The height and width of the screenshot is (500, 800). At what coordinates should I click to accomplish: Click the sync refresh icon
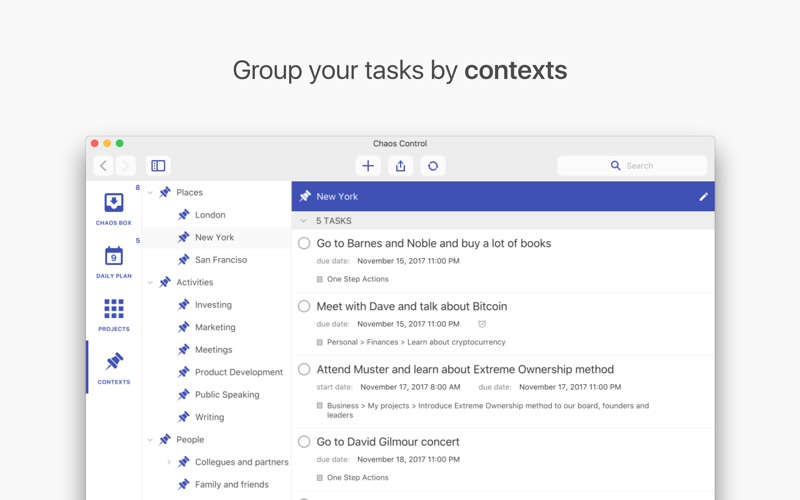433,166
